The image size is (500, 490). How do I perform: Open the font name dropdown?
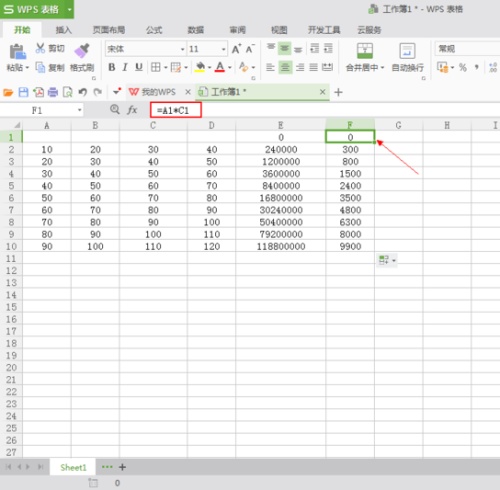(x=182, y=49)
